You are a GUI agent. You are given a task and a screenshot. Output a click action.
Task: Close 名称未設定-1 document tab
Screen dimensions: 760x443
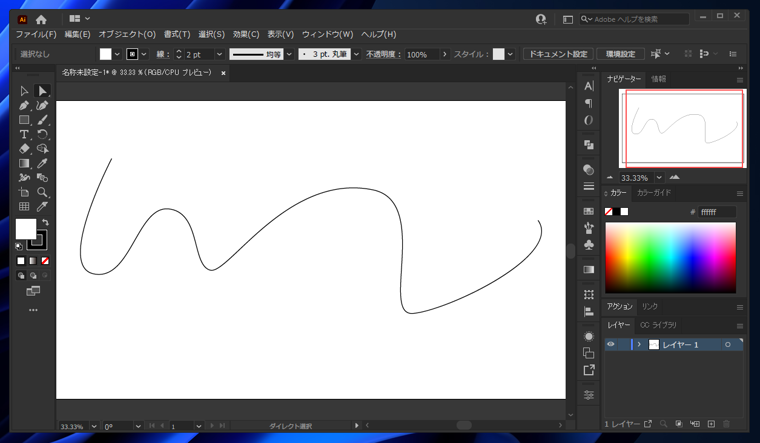coord(223,73)
